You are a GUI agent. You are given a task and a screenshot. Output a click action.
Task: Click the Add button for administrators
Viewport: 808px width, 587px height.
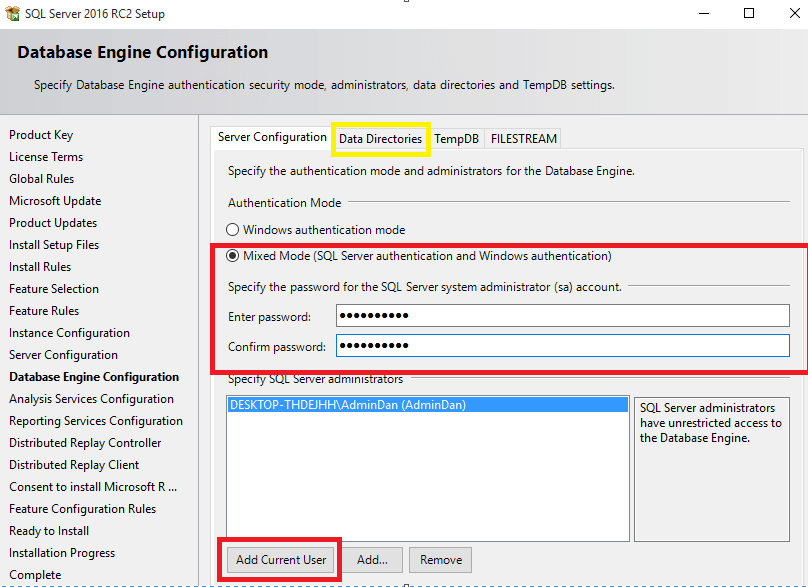(x=374, y=559)
